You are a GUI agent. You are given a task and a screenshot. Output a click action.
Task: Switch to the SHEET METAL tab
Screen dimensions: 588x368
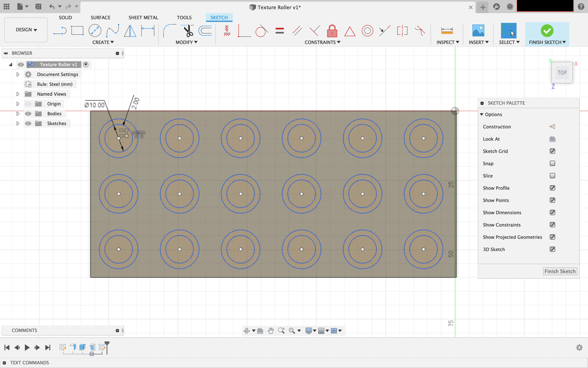tap(143, 17)
